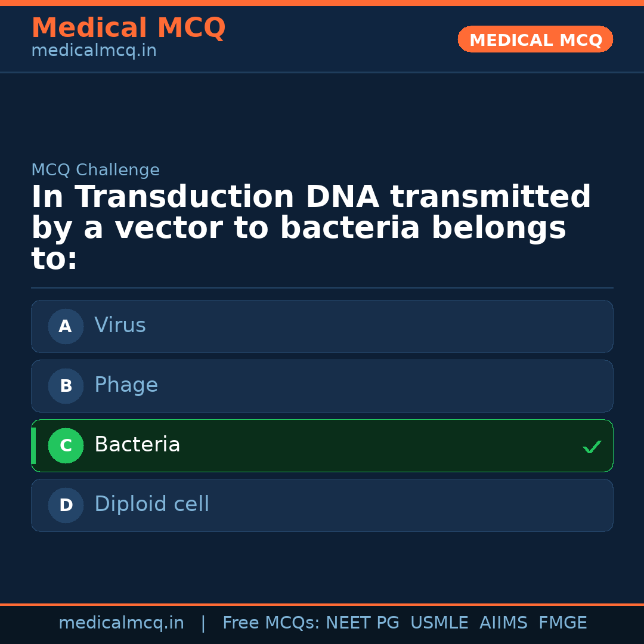Click the orange Medical MCQ header title
The height and width of the screenshot is (644, 644).
[x=128, y=28]
